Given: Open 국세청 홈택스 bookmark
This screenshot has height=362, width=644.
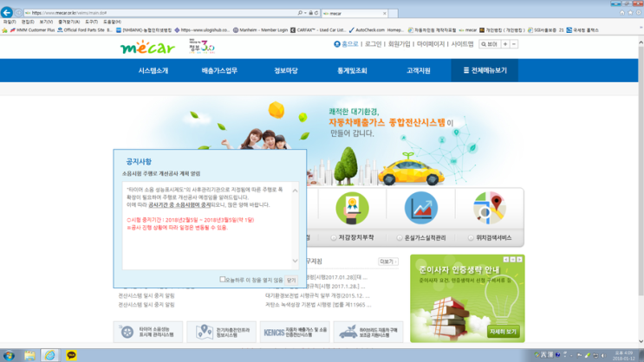Looking at the screenshot, I should 582,30.
